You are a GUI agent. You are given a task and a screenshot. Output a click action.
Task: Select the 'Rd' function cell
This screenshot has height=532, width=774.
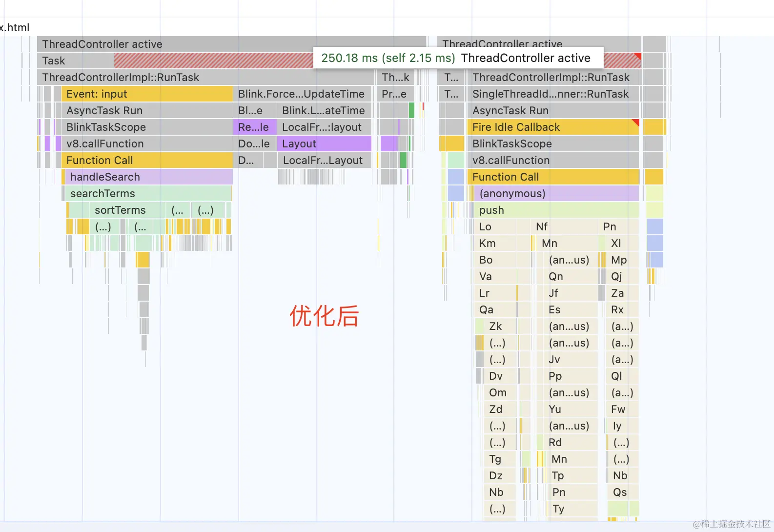(570, 442)
